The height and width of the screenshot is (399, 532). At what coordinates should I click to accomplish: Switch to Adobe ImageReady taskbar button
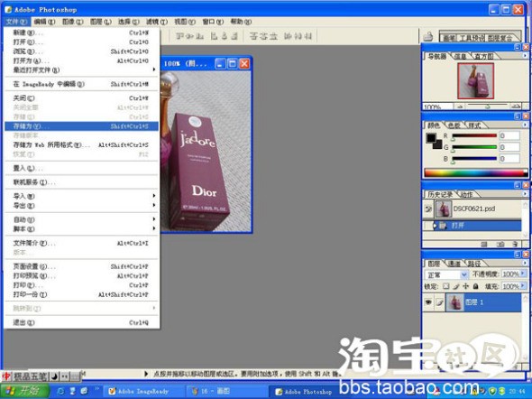(x=142, y=391)
